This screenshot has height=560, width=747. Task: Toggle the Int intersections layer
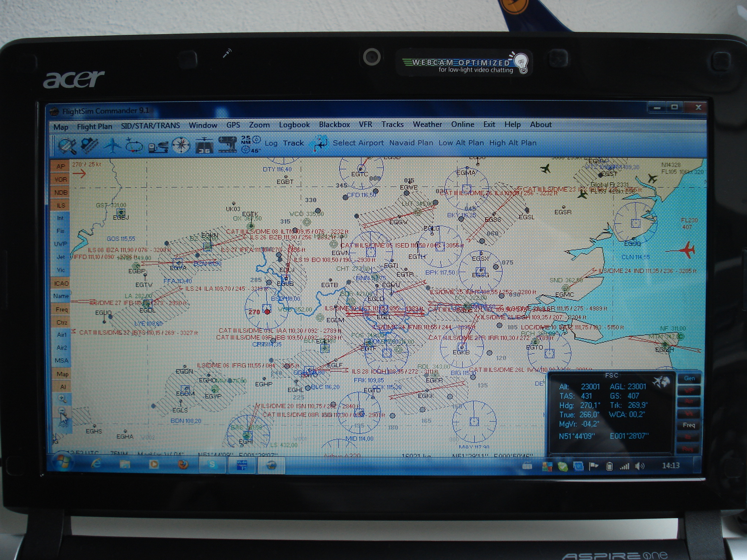click(60, 218)
